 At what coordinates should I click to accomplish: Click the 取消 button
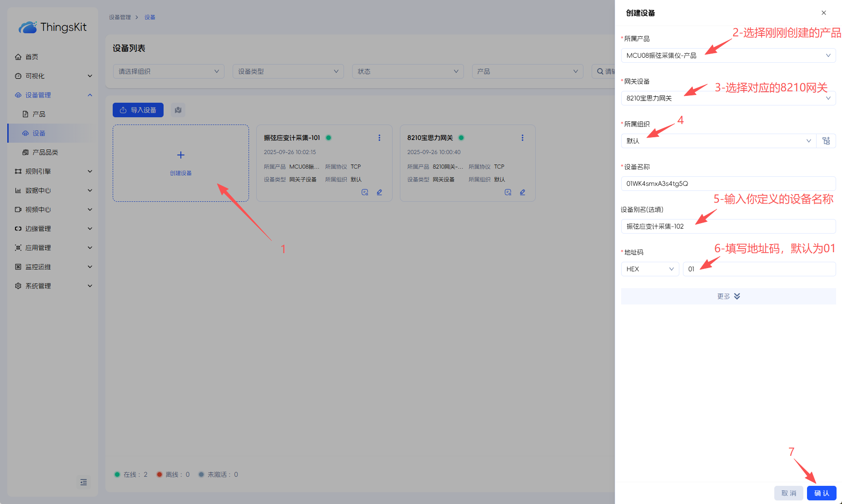(x=789, y=493)
